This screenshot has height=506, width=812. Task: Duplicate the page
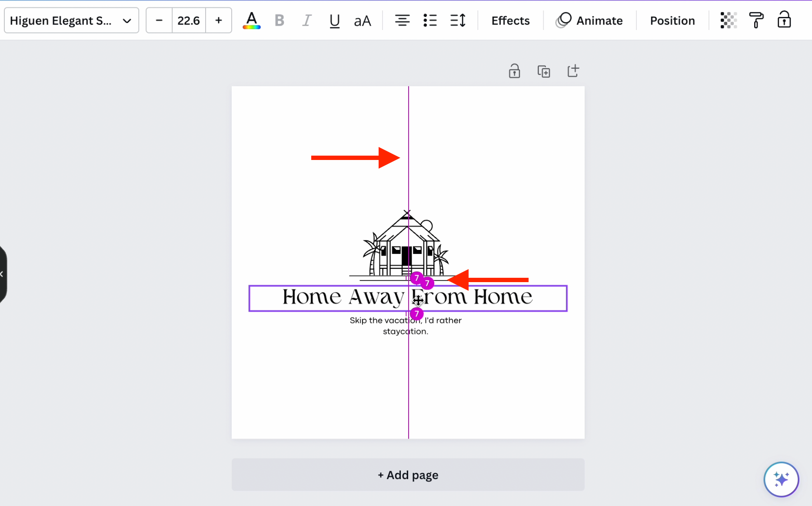click(544, 71)
